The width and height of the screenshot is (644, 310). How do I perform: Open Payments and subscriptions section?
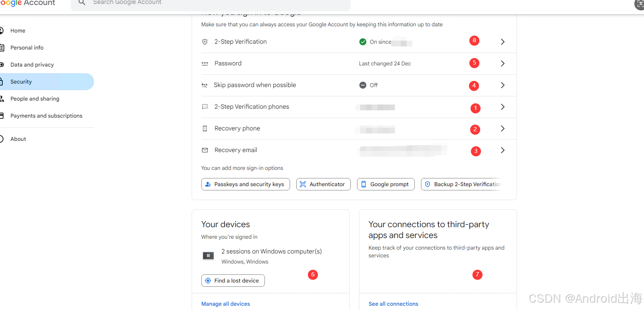coord(46,116)
